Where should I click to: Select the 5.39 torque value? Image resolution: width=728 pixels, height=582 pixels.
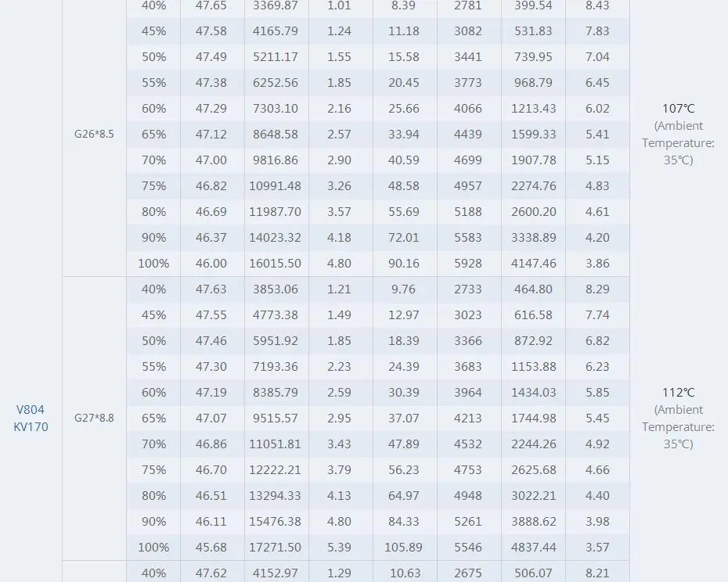[340, 548]
